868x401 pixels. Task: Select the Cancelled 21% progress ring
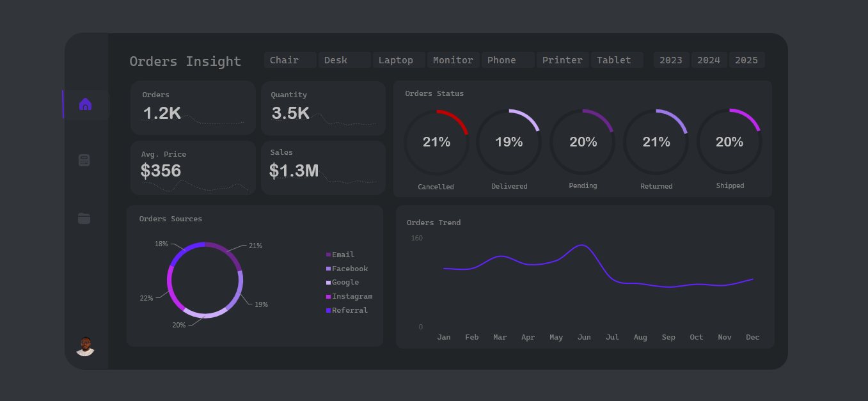[x=436, y=142]
